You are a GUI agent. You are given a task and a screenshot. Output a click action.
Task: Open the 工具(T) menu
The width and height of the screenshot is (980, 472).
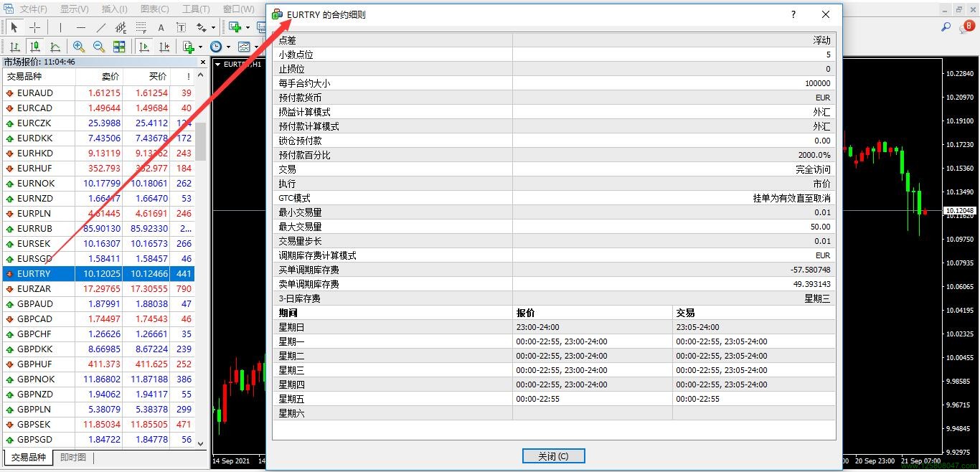coord(196,9)
